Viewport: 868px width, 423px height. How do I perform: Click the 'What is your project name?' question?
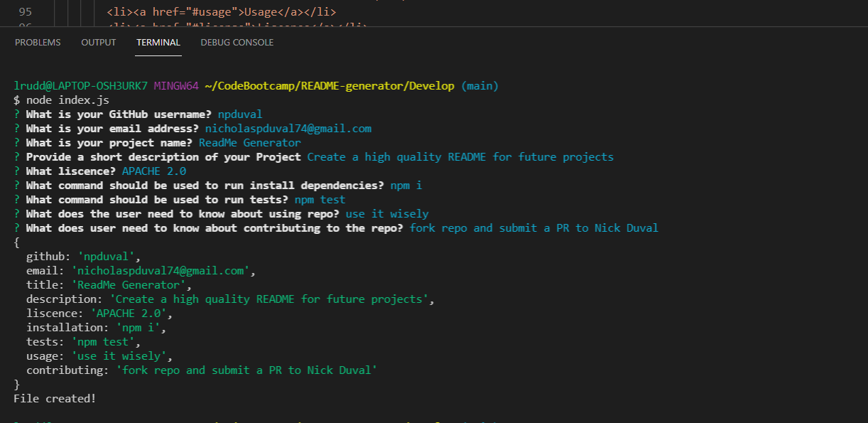109,143
